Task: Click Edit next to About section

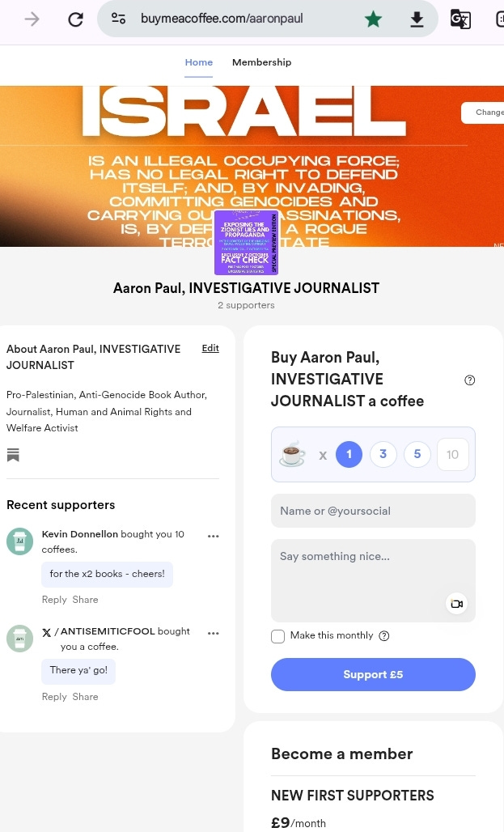Action: tap(210, 348)
